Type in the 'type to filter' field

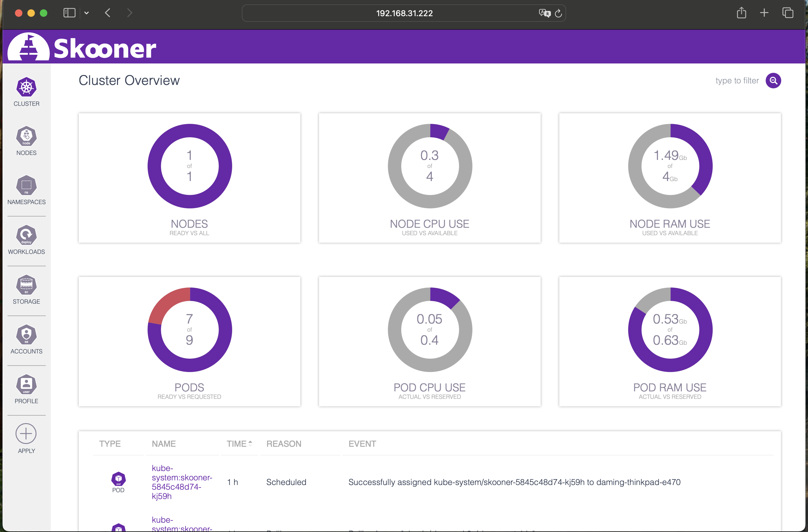pos(736,81)
